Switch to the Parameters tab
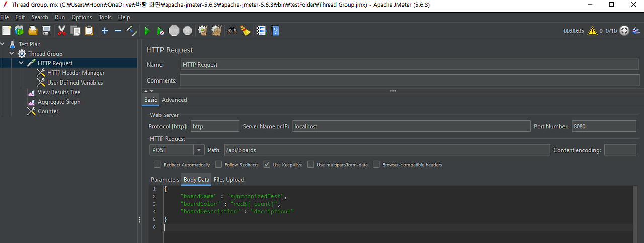 point(165,179)
